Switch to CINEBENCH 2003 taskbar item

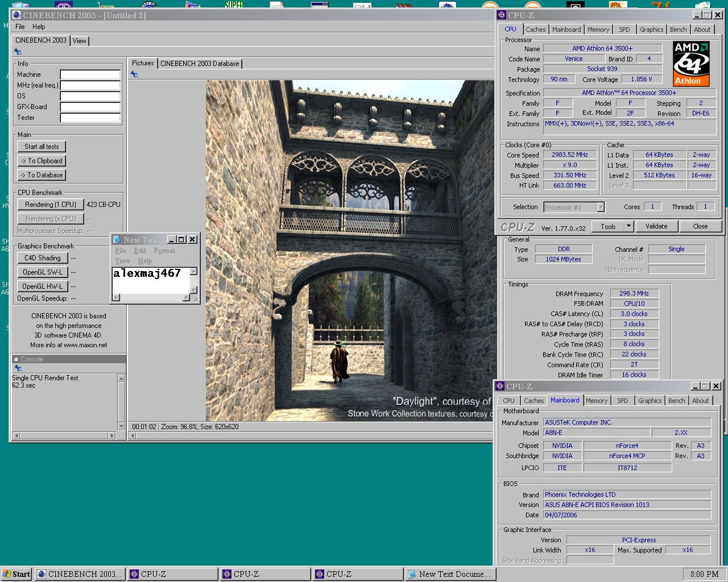[80, 574]
